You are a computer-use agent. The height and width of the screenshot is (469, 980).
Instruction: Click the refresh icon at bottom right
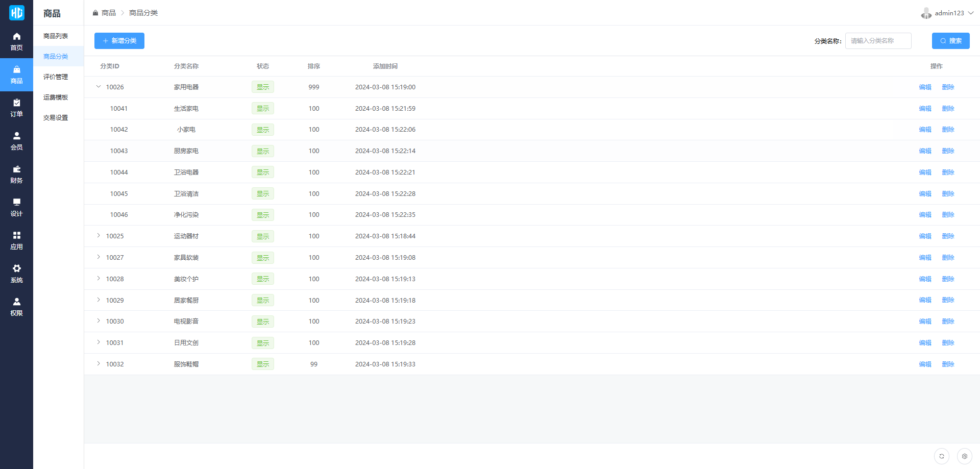click(x=941, y=456)
